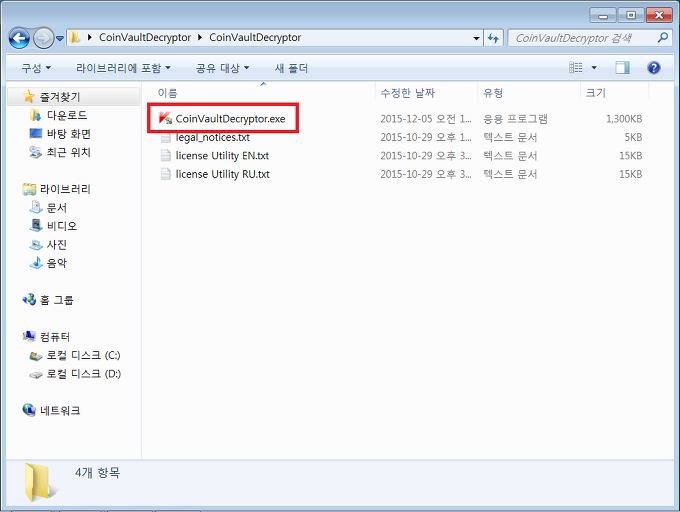The image size is (680, 512).
Task: Click the 네트워크 globe icon
Action: [29, 410]
